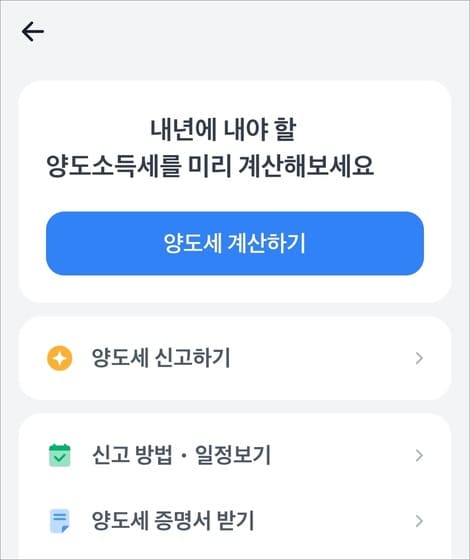The width and height of the screenshot is (470, 560).
Task: Tap the blue document icon for 증명서 받기
Action: (x=59, y=521)
